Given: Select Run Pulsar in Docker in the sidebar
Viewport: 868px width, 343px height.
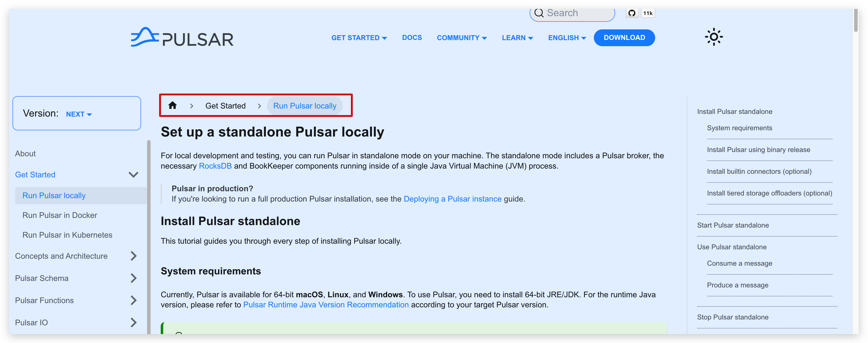Looking at the screenshot, I should click(59, 215).
